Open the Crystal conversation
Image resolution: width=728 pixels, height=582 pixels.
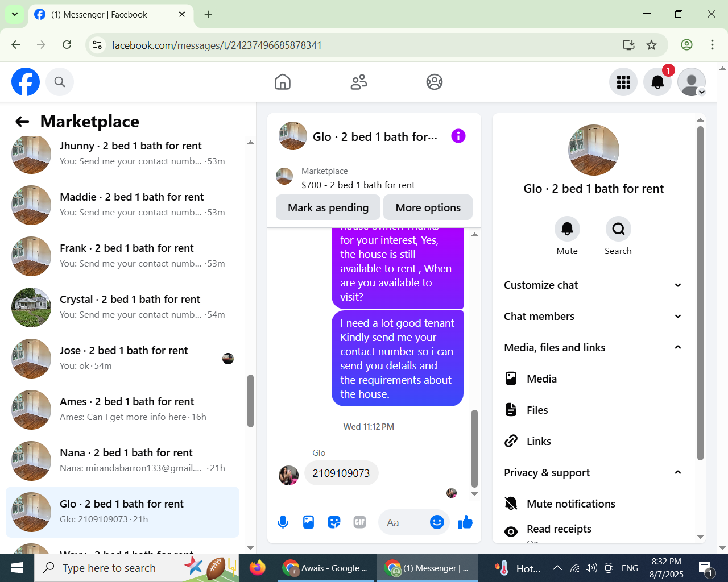[122, 307]
